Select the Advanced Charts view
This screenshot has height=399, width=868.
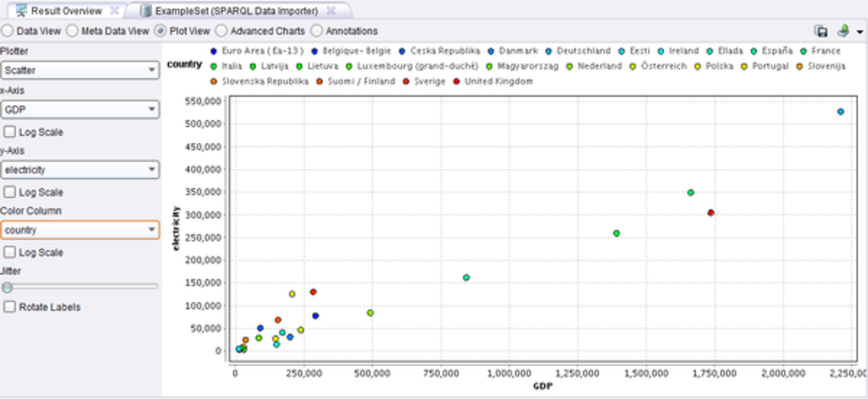coord(220,30)
